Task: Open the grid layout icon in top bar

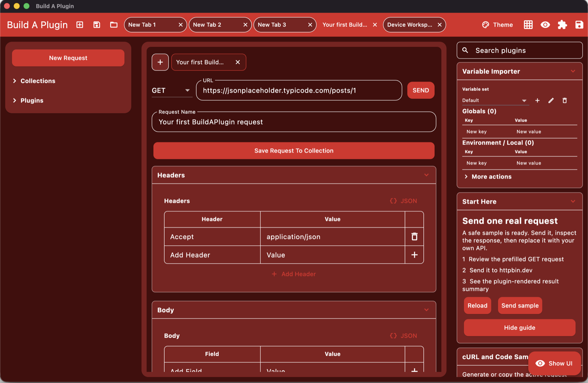Action: (x=528, y=25)
